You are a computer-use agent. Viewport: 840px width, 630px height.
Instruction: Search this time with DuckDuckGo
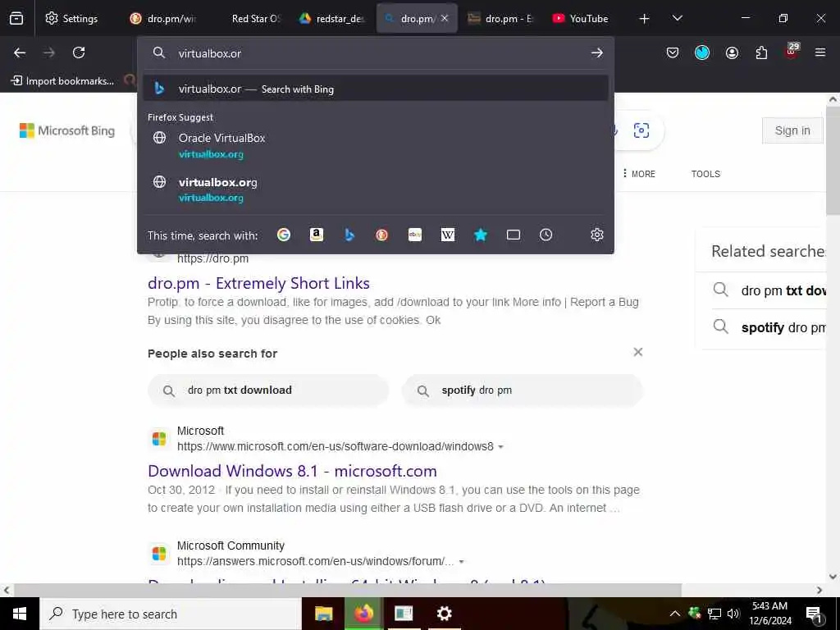[x=381, y=235]
